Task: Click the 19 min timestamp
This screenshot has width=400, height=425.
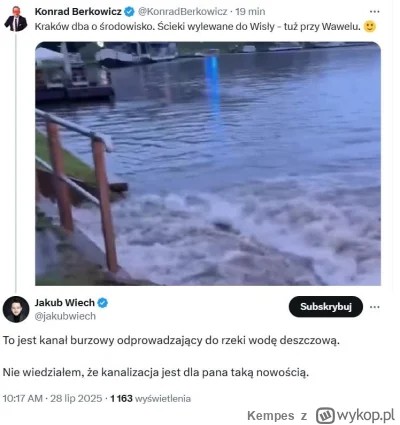Action: [x=250, y=12]
